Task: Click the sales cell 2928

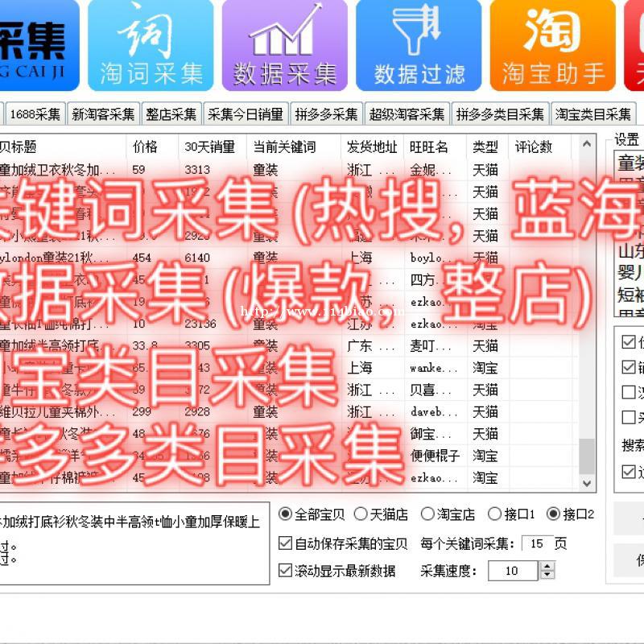Action: 213,411
